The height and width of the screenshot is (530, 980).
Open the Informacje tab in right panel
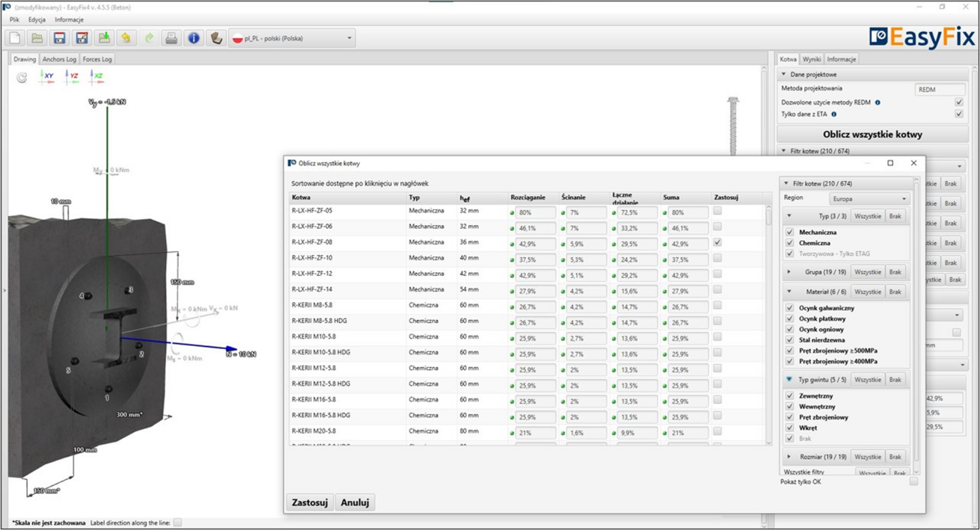pyautogui.click(x=842, y=59)
